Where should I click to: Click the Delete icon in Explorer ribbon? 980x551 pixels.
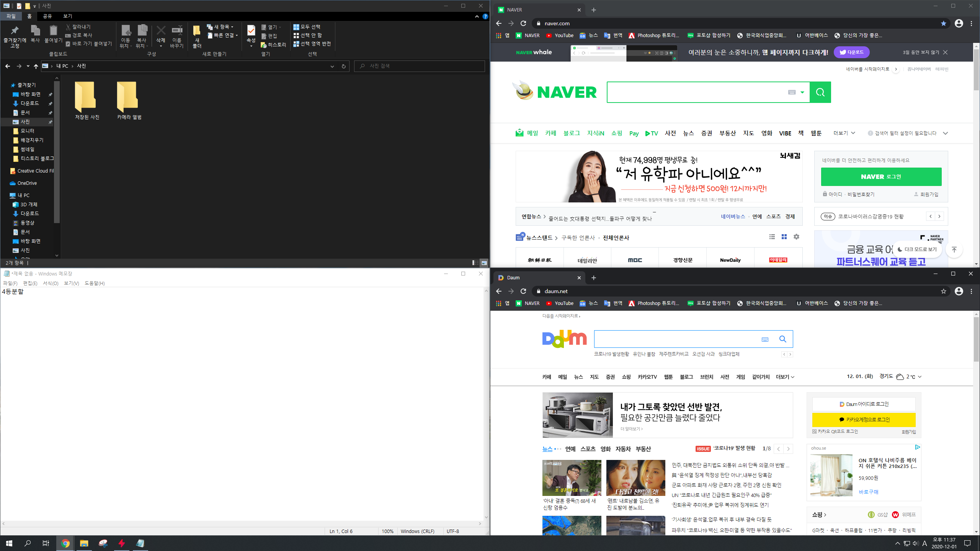161,34
